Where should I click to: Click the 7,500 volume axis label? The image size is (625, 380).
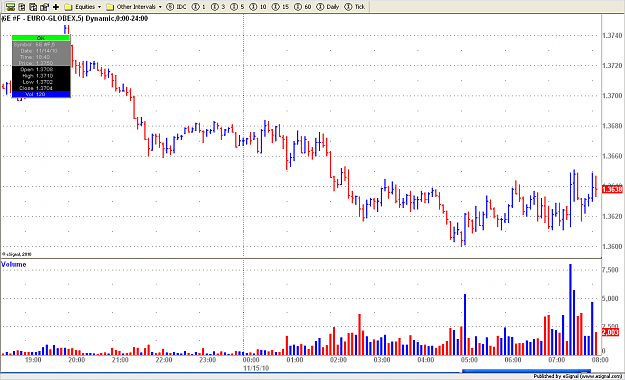pos(610,270)
